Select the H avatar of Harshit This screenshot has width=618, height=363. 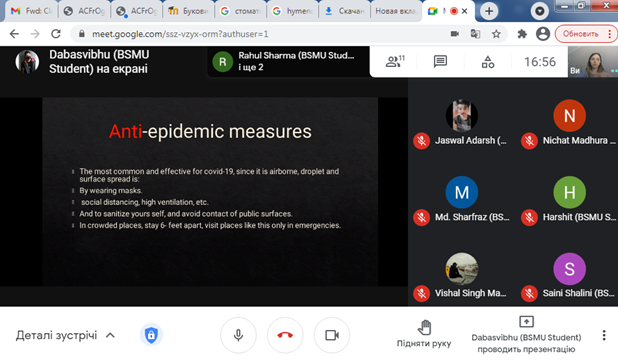(570, 192)
